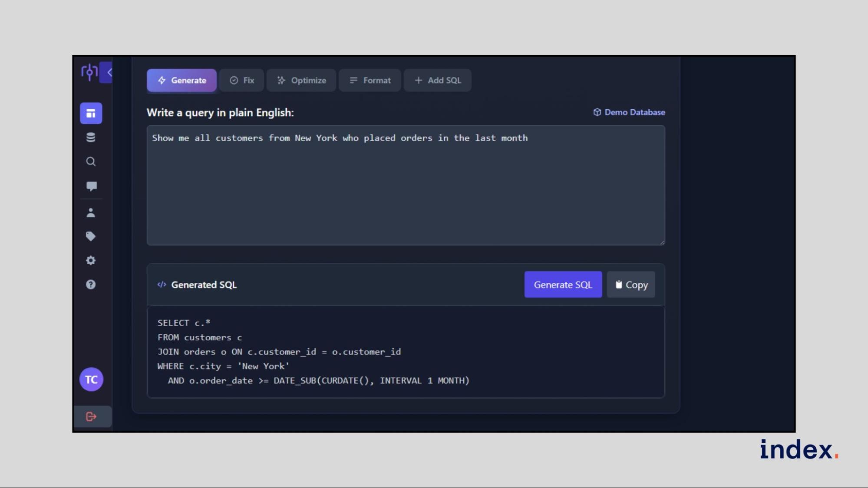
Task: Open the chat bubble sidebar icon
Action: [91, 186]
